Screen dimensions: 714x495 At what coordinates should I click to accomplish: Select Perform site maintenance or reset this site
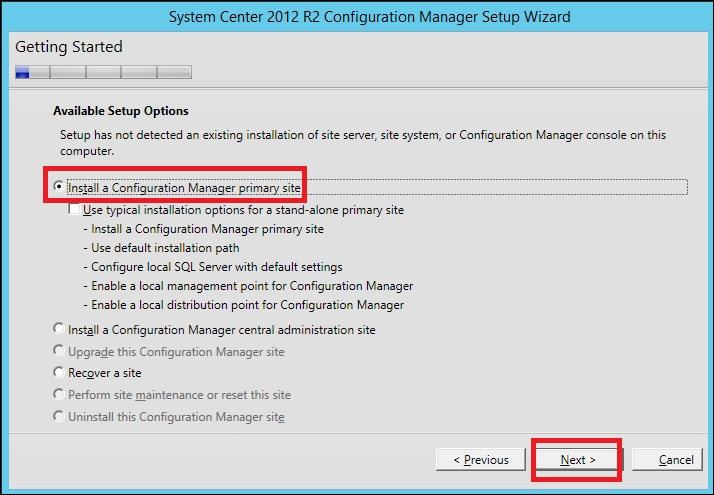click(59, 395)
